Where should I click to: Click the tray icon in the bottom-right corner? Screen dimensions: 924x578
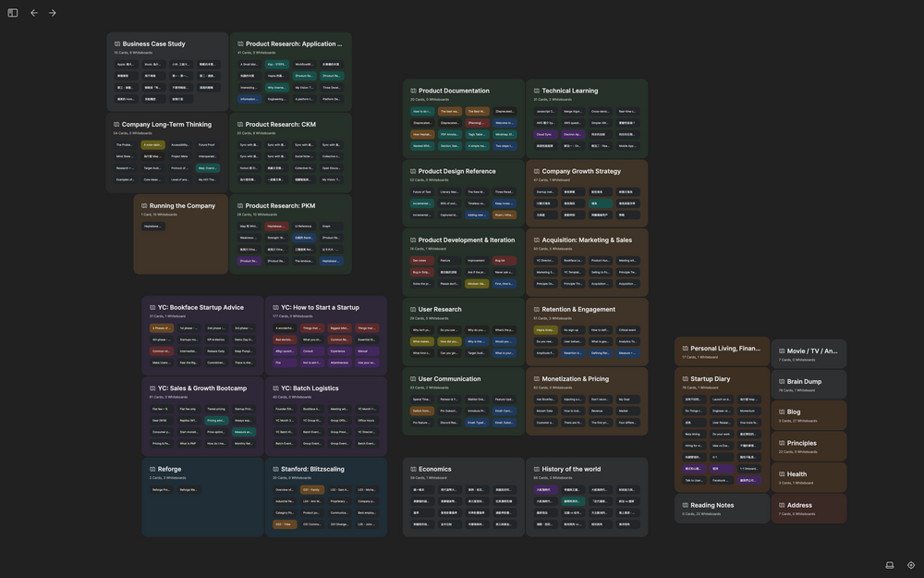coord(890,565)
